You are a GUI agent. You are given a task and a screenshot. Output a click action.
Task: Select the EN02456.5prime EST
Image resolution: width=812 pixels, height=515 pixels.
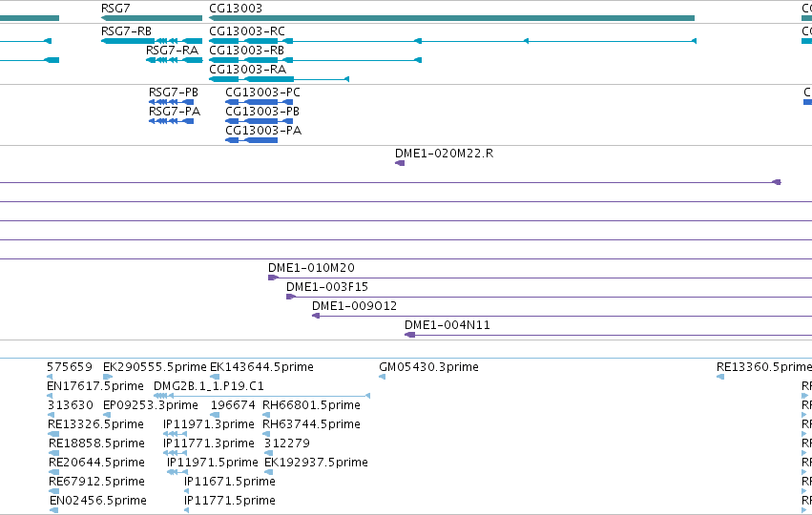[98, 501]
